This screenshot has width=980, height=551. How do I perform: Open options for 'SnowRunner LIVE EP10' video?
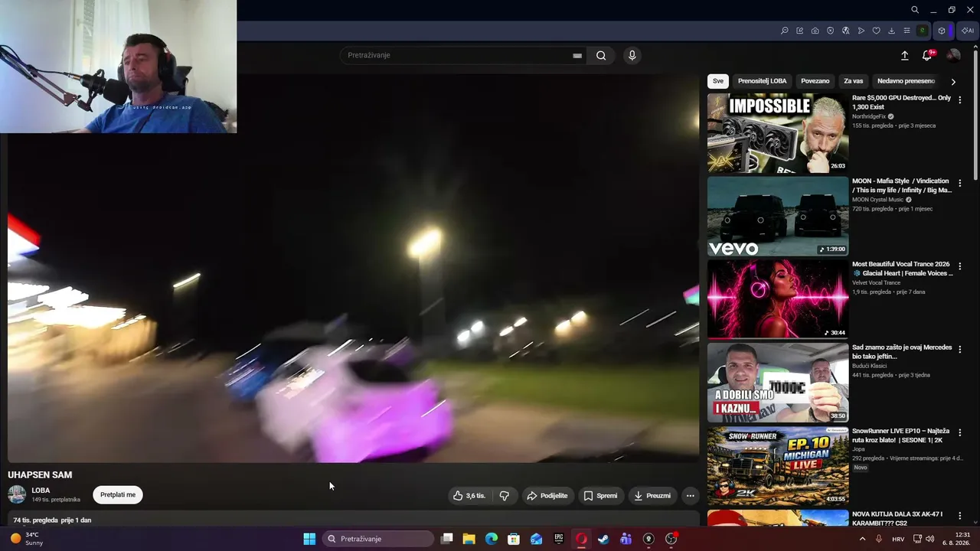click(x=959, y=433)
